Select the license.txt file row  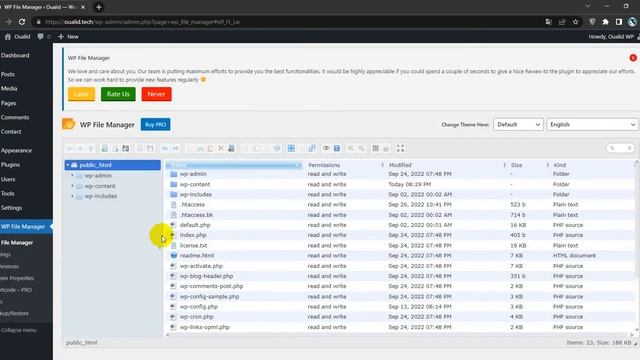click(400, 245)
